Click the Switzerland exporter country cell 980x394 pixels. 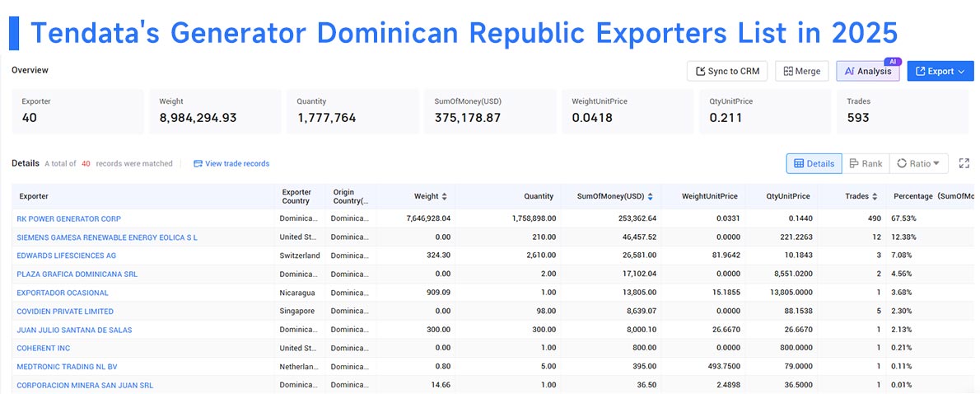tap(300, 256)
